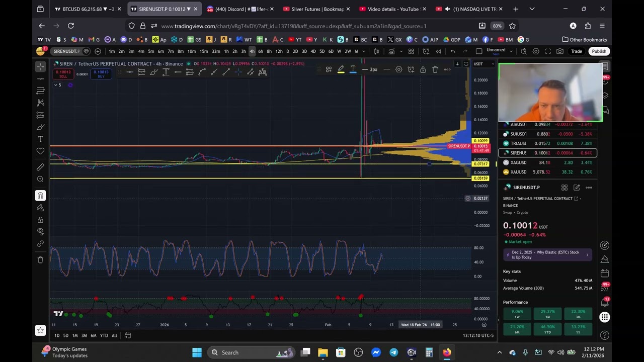Select the 1M range at bottom
The image size is (644, 362).
(74, 336)
